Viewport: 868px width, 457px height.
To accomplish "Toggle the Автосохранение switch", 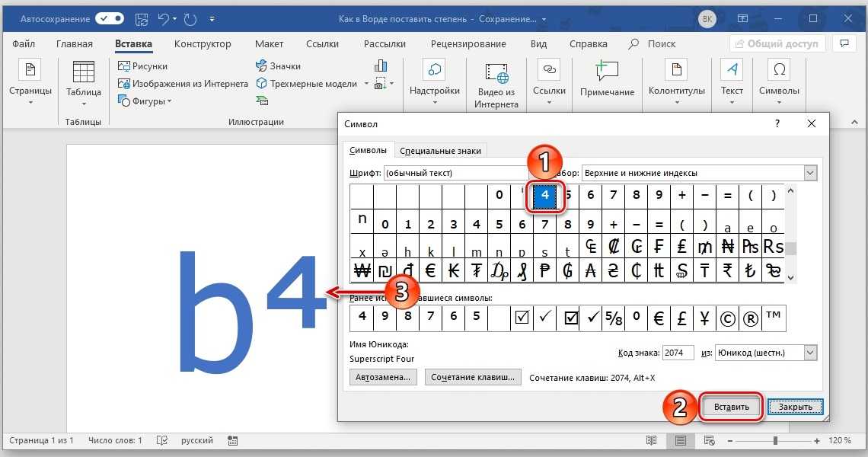I will tap(110, 18).
